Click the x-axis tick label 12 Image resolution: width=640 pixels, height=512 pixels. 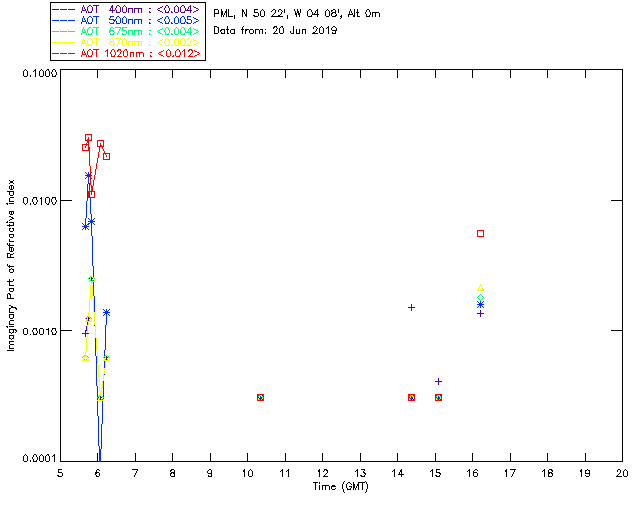(x=322, y=473)
